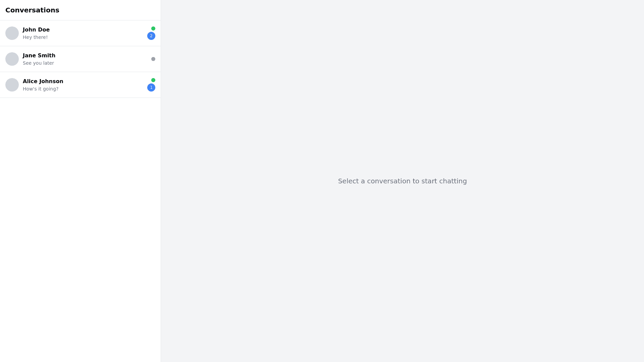
Task: Open the John Doe conversation by name
Action: point(36,29)
